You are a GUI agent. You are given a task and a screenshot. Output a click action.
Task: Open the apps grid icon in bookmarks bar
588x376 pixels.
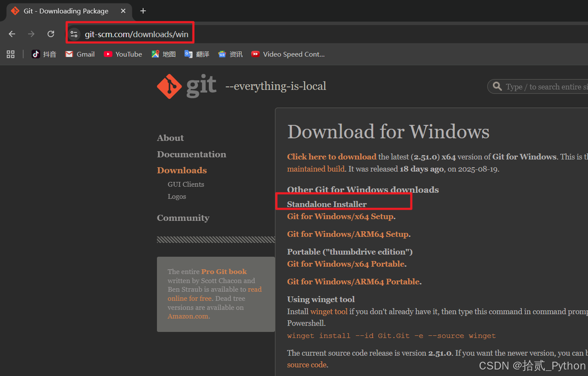(11, 54)
